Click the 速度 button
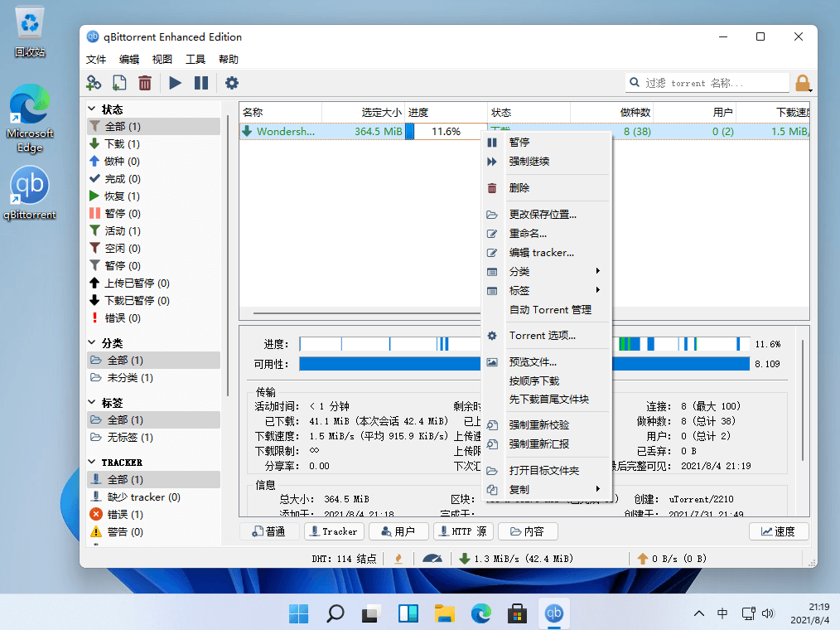Viewport: 840px width, 630px height. [779, 531]
